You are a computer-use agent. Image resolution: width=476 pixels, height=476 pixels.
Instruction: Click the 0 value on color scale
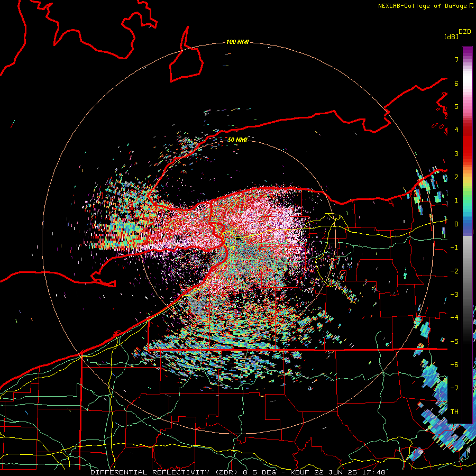tap(456, 224)
